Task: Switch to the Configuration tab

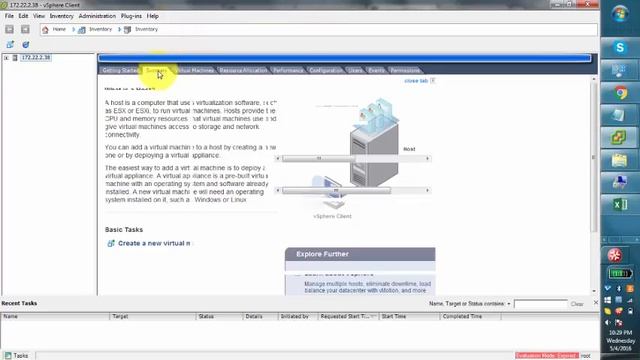Action: 325,70
